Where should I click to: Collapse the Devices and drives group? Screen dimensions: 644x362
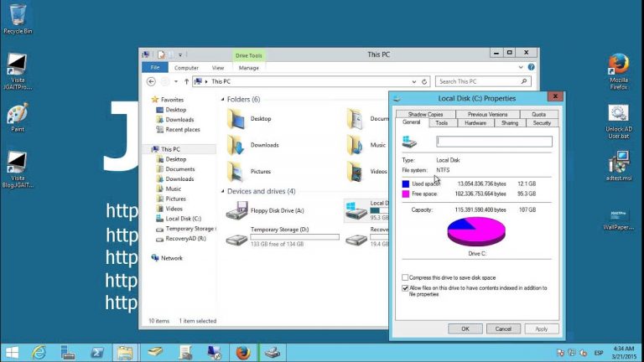[222, 191]
